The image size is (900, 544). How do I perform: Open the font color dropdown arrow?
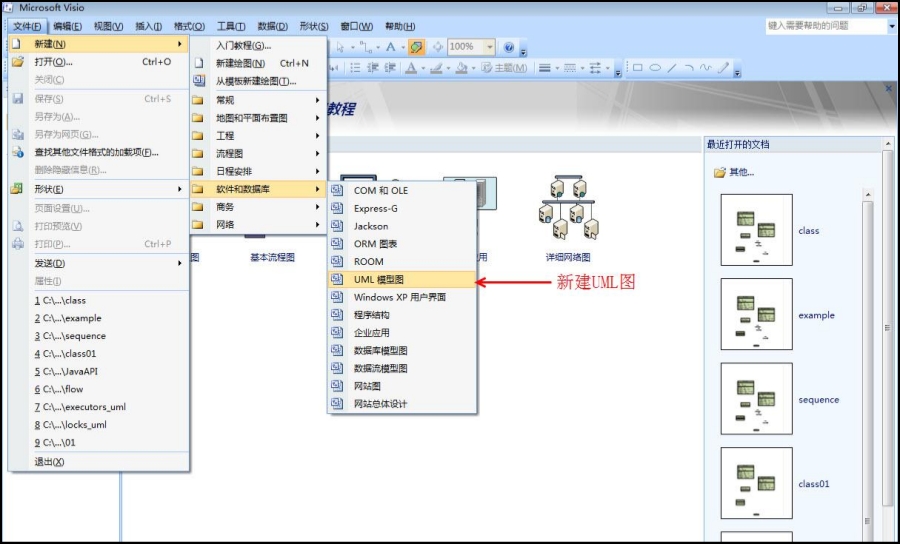click(423, 68)
